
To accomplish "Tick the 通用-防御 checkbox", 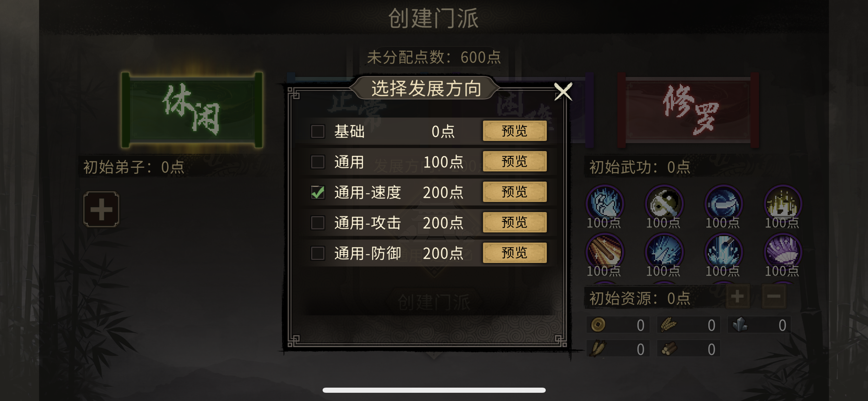I will [x=317, y=253].
